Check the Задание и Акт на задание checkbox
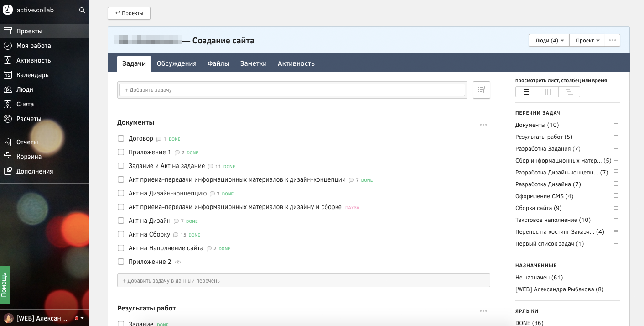Screen dimensions: 644x326 (x=121, y=166)
